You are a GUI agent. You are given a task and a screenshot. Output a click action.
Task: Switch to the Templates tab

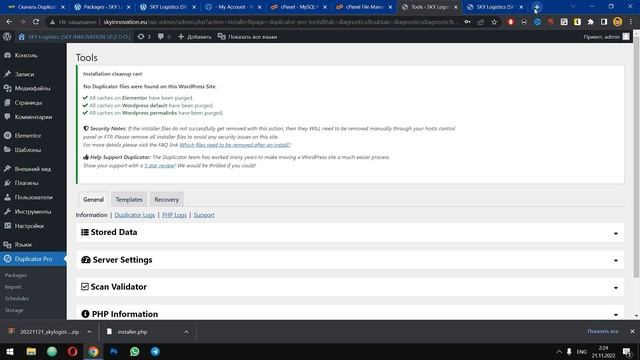pos(129,200)
